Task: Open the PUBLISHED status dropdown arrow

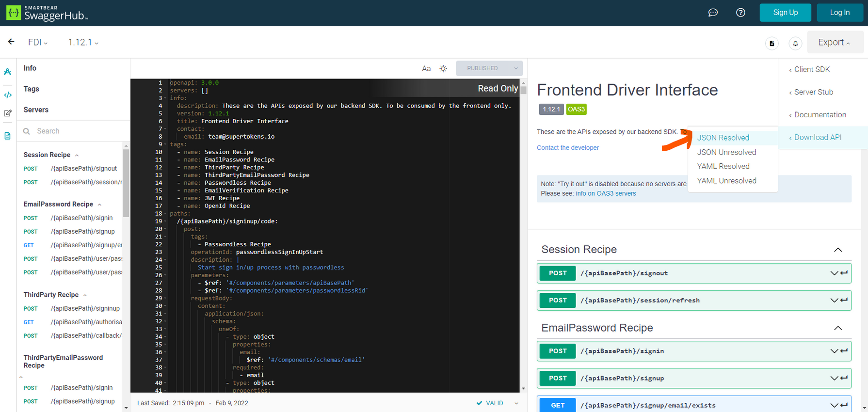Action: click(516, 68)
